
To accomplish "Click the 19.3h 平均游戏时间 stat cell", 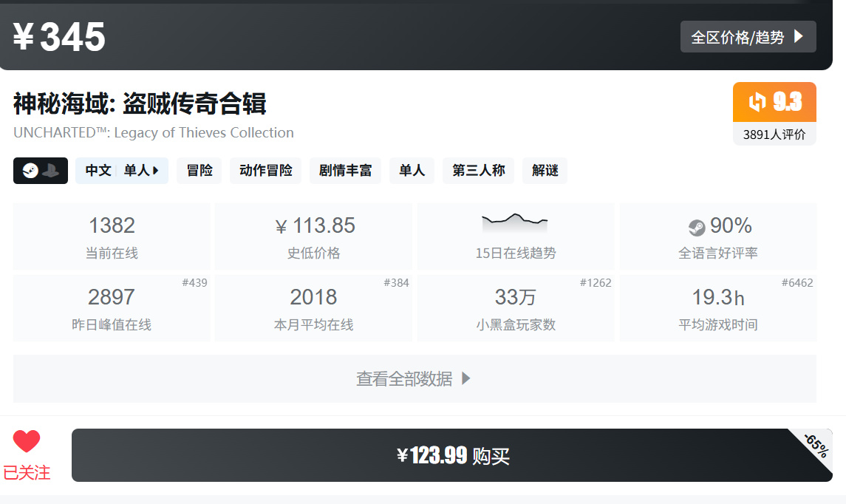I will tap(718, 308).
